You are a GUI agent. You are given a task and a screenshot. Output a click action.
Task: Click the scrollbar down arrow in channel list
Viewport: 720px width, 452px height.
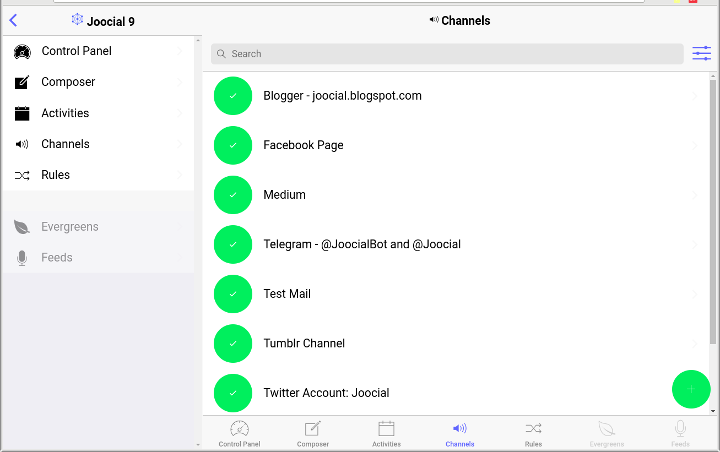[x=713, y=411]
